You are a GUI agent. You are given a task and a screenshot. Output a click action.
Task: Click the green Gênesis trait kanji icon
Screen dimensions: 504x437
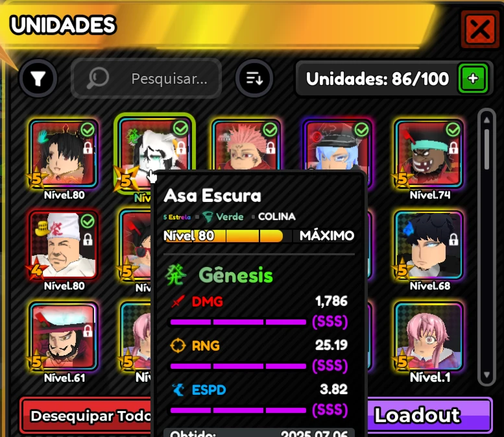coord(175,275)
